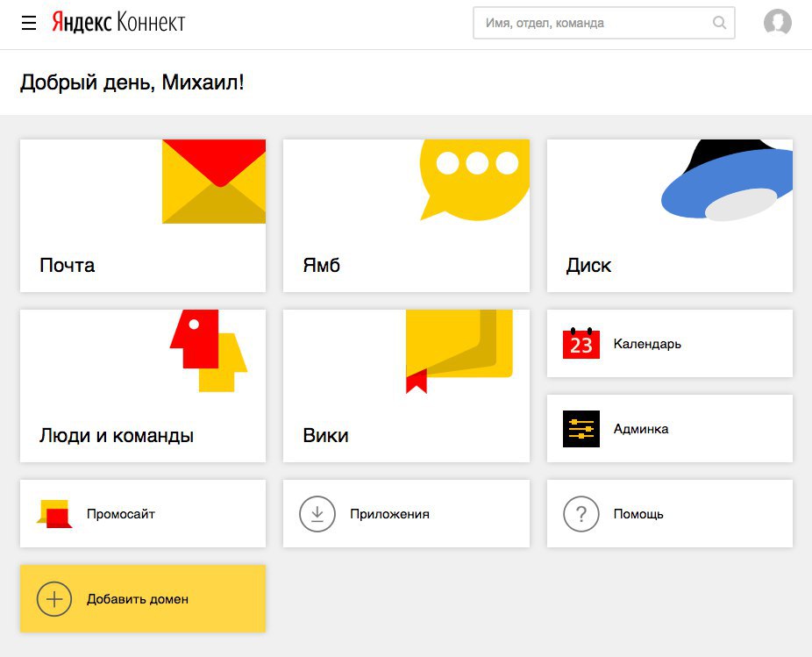Open the user avatar profile

(777, 22)
